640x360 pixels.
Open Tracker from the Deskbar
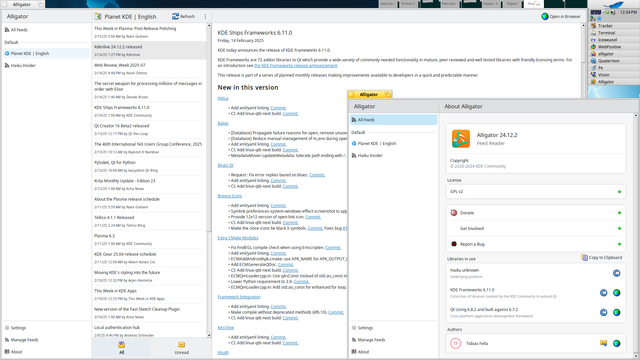614,26
